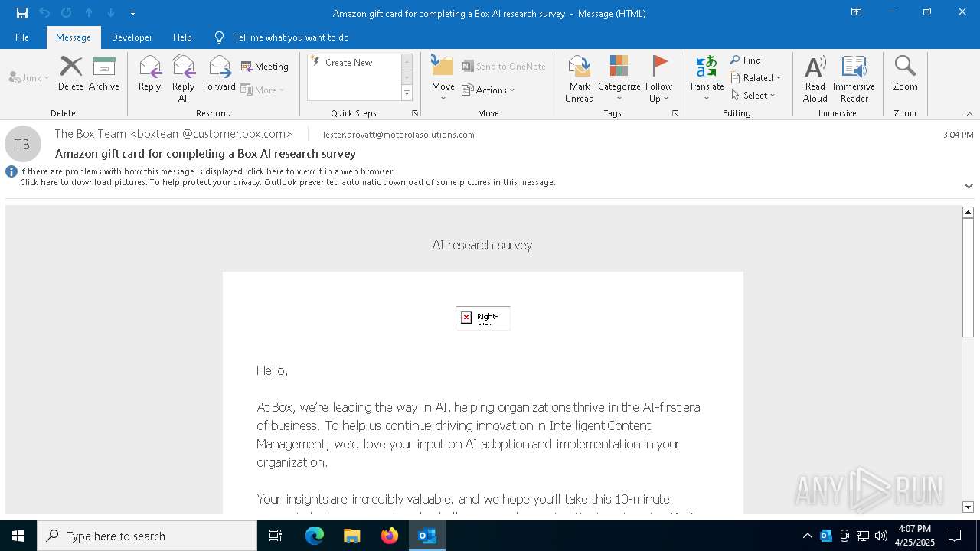Image resolution: width=980 pixels, height=551 pixels.
Task: Open the Help tab
Action: point(182,37)
